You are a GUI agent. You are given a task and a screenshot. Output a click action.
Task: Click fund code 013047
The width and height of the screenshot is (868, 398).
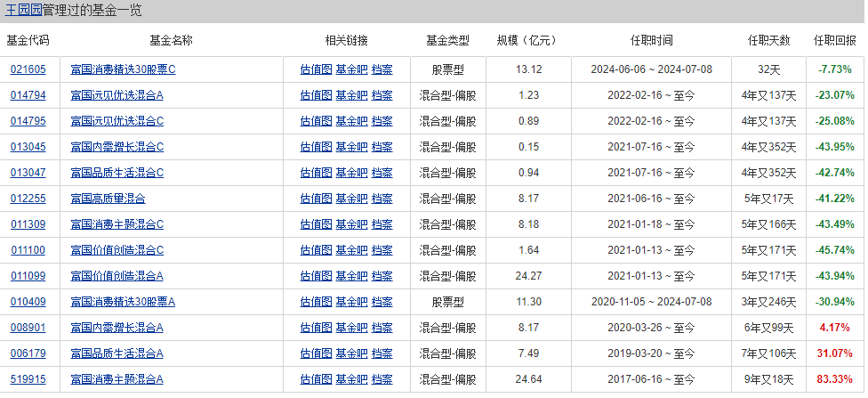28,173
